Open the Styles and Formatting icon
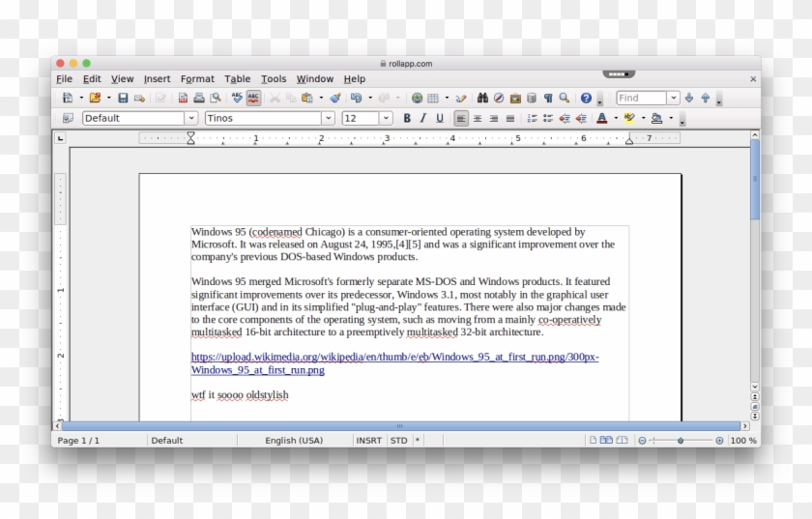The image size is (812, 519). coord(68,118)
